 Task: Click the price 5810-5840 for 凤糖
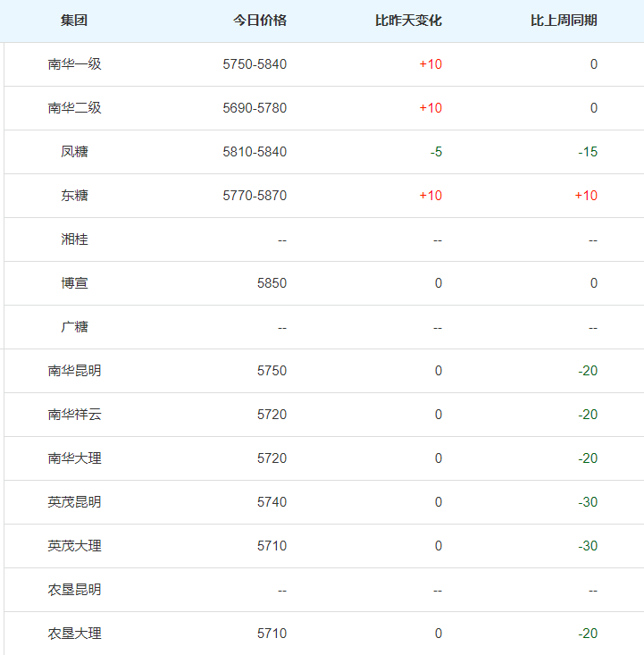pyautogui.click(x=255, y=152)
